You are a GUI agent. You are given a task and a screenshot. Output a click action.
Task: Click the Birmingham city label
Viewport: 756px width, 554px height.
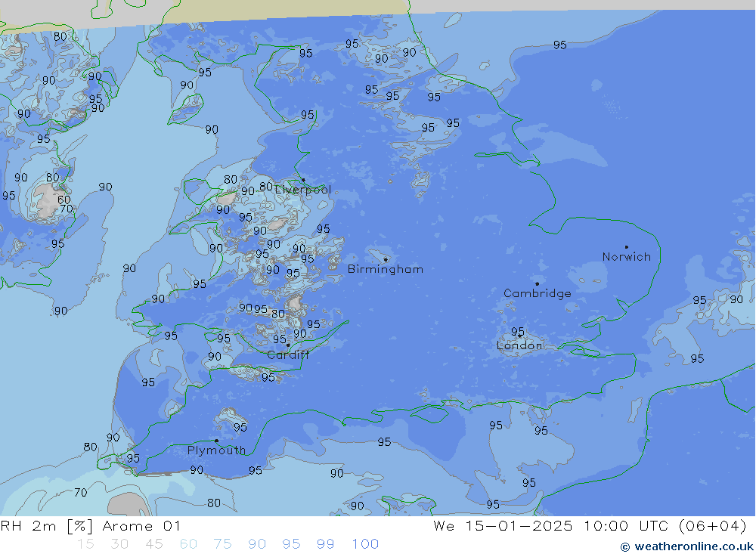click(x=386, y=270)
